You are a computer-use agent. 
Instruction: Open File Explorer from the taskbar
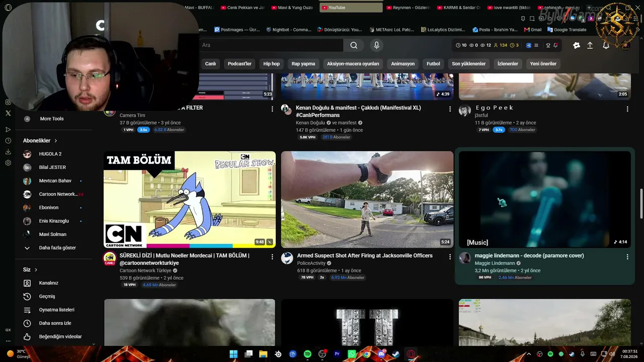[x=263, y=354]
